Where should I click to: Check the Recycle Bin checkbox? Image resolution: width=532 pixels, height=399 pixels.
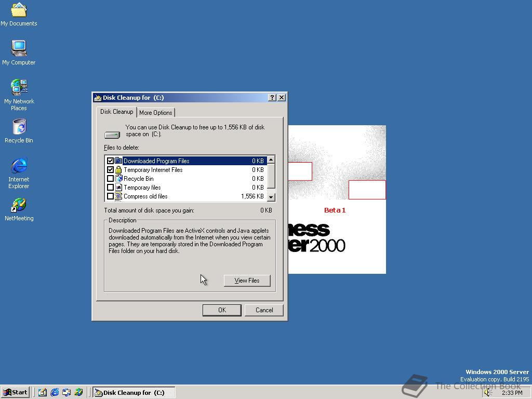[110, 178]
